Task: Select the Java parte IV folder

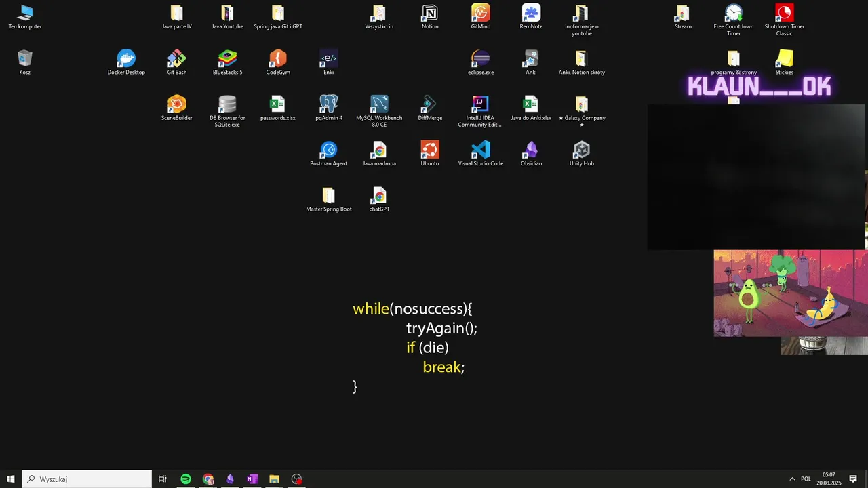Action: point(177,18)
